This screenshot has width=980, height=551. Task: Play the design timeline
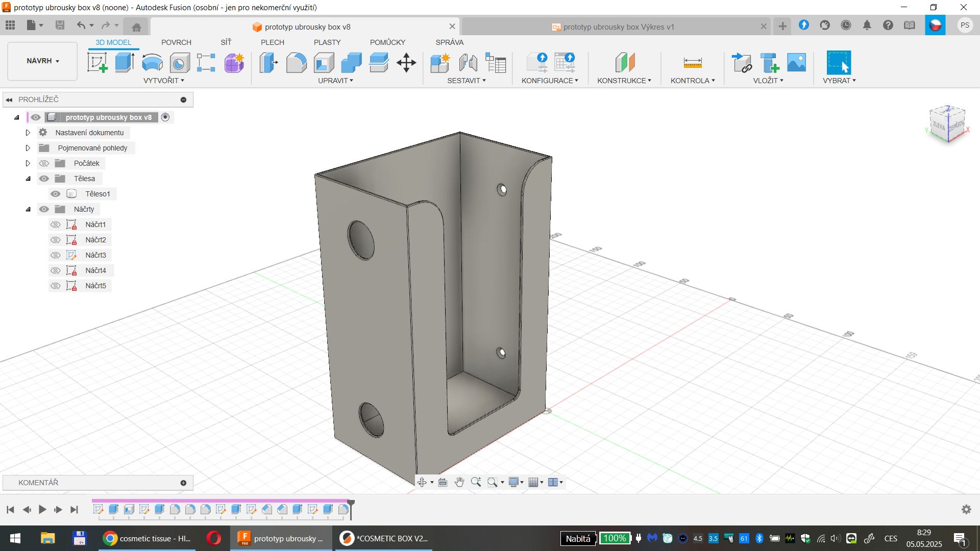point(42,510)
